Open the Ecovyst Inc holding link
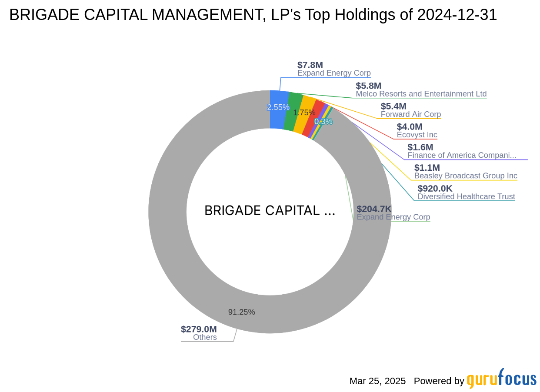Screen dimensions: 540x392 click(x=417, y=135)
